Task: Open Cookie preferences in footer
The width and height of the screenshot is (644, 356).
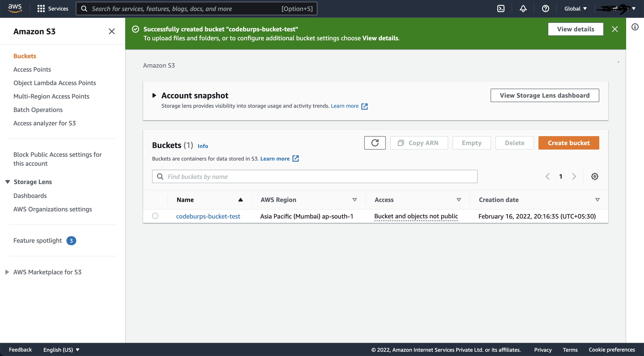Action: (x=612, y=350)
